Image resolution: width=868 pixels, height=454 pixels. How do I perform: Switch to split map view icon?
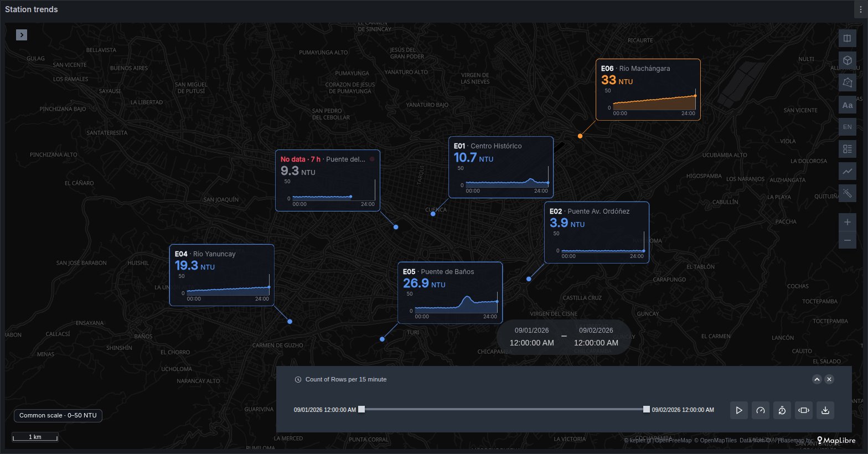(x=848, y=38)
